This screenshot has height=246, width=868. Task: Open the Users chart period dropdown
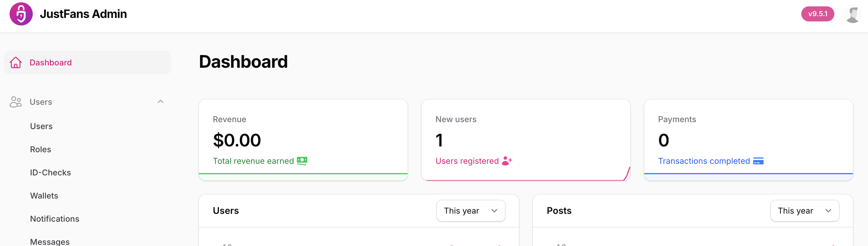pyautogui.click(x=471, y=211)
